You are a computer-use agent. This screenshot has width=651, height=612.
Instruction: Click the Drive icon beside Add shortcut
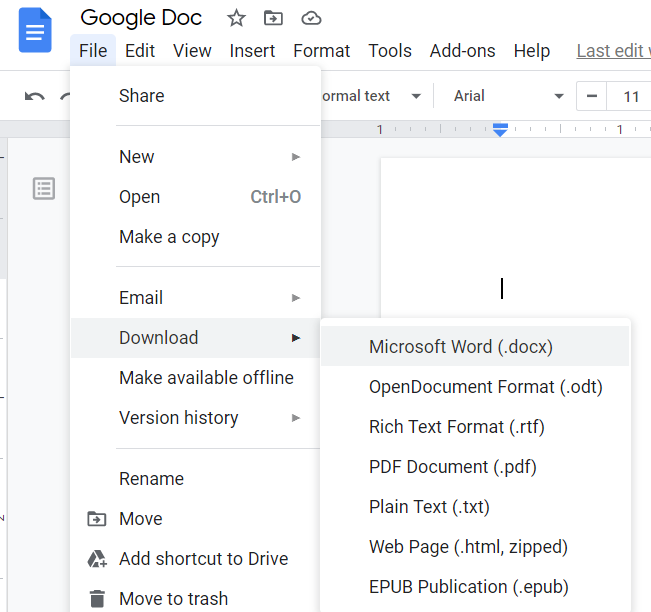pyautogui.click(x=97, y=559)
